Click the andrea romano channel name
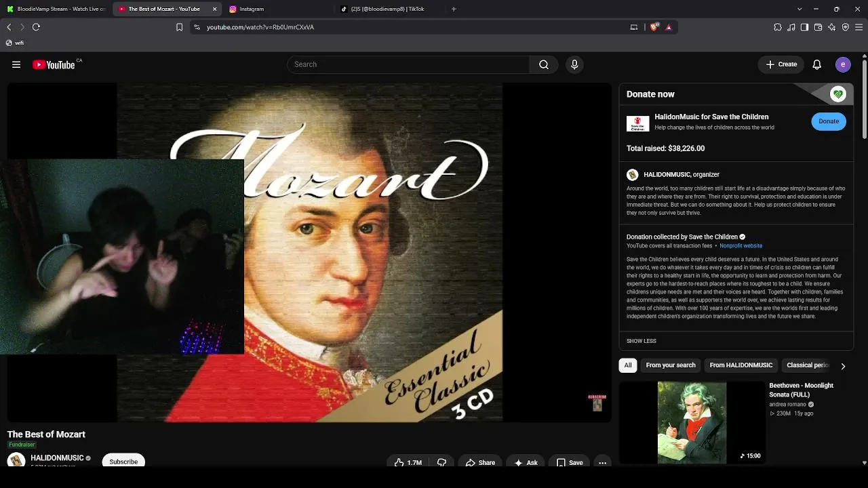The image size is (868, 488). pos(787,405)
